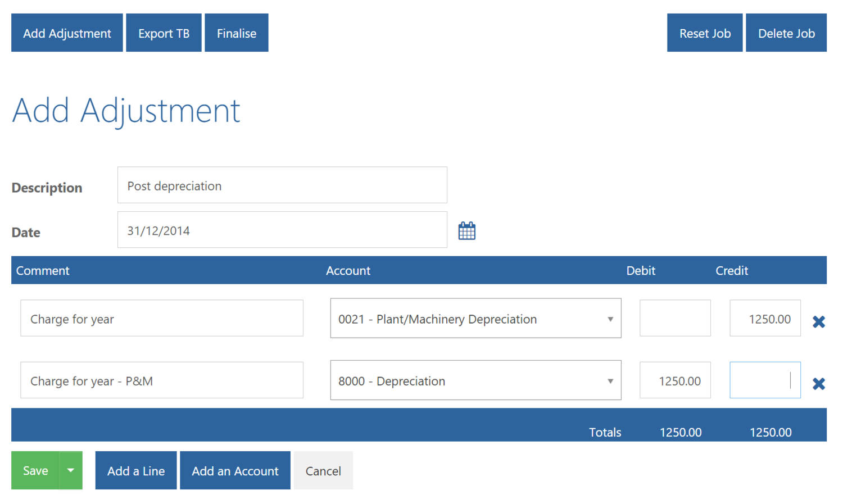Image resolution: width=843 pixels, height=504 pixels.
Task: Add a Line to the adjustment
Action: point(136,470)
